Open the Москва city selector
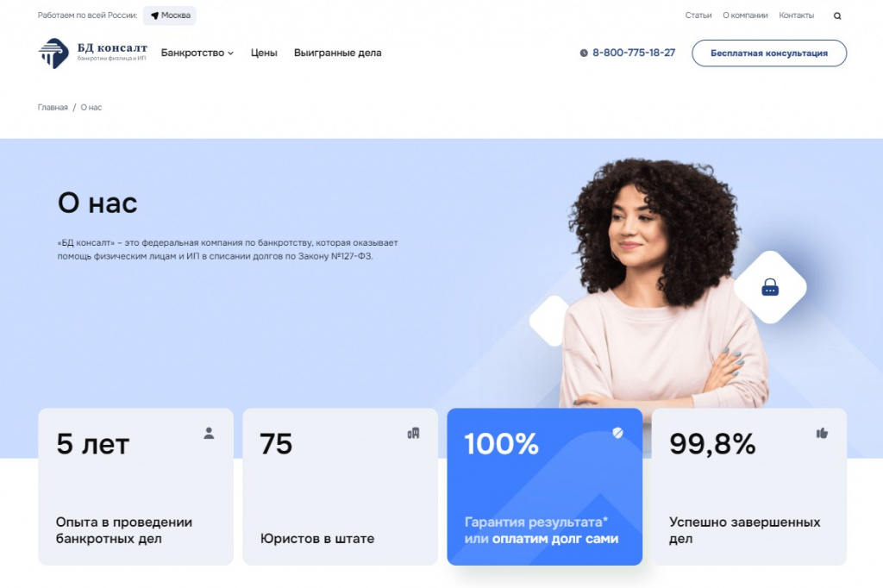This screenshot has width=883, height=588. (170, 16)
